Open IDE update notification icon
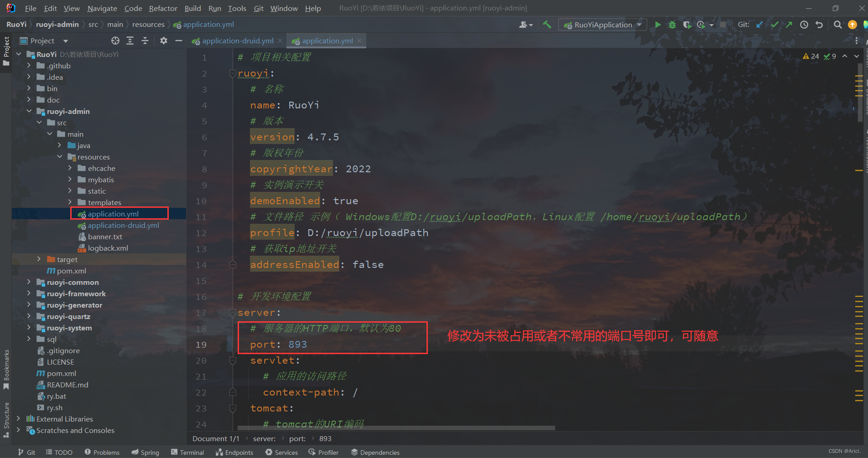 pyautogui.click(x=852, y=25)
